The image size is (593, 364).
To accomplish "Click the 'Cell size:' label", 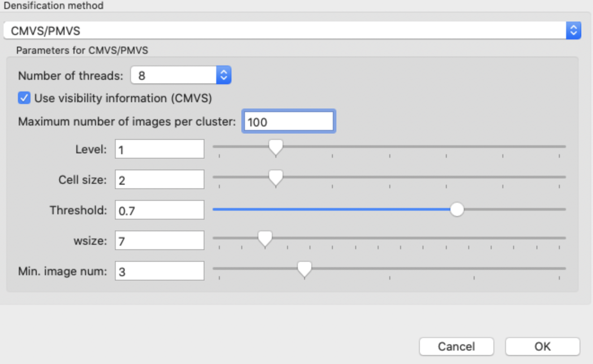I will (83, 180).
